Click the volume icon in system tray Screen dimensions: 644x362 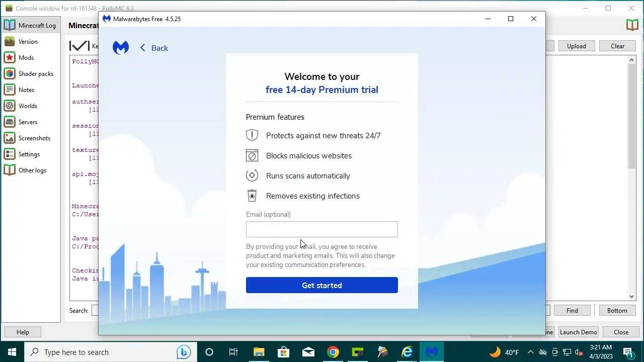pyautogui.click(x=579, y=352)
